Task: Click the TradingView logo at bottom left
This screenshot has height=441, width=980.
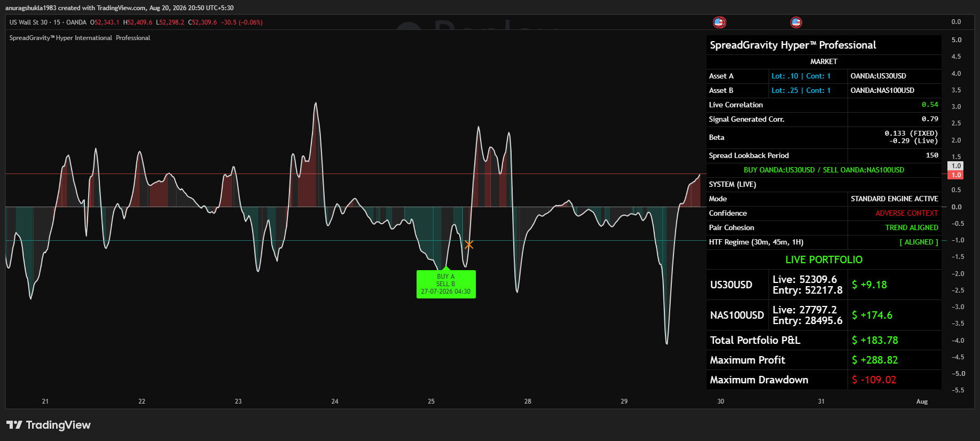Action: [x=49, y=425]
